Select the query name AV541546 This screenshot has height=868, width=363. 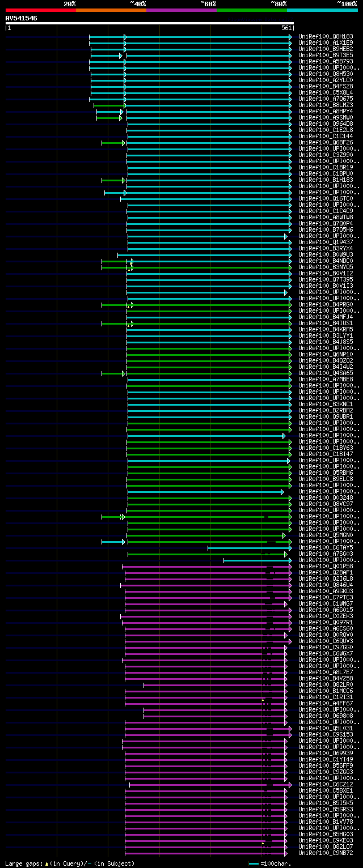22,18
